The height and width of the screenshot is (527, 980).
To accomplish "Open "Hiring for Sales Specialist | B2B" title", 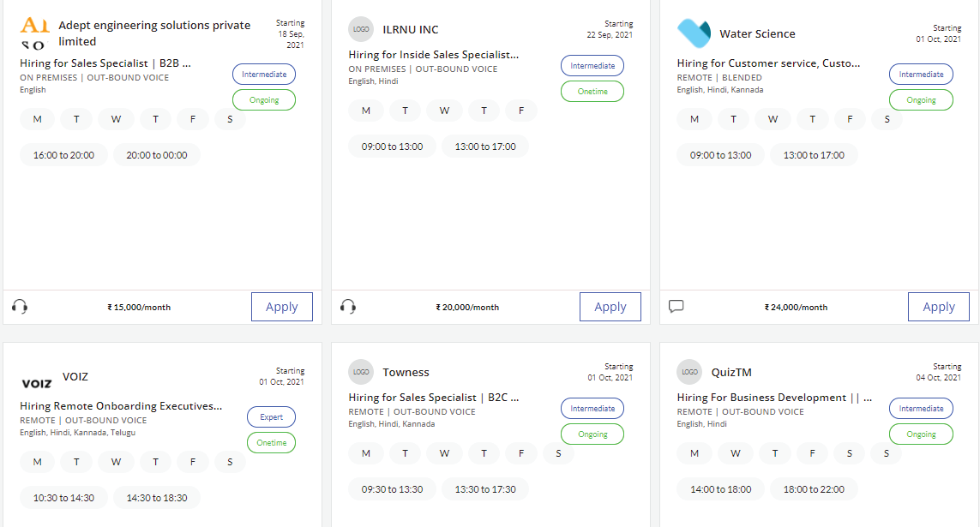I will [105, 63].
